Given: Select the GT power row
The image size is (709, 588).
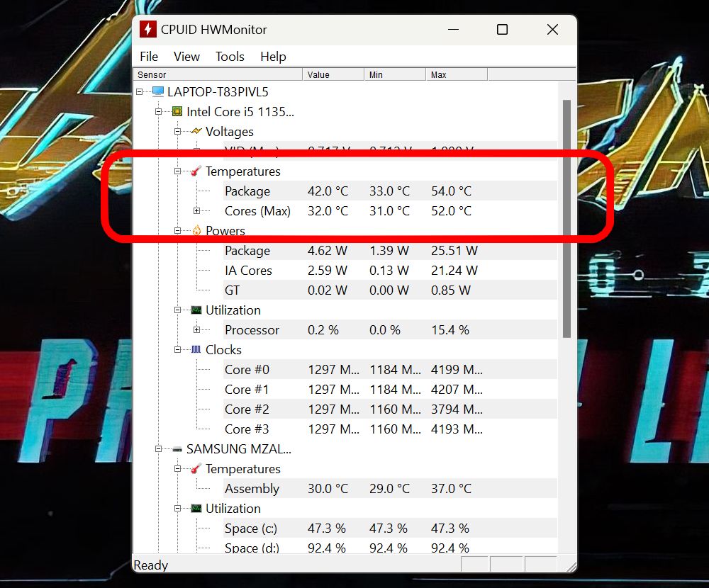Looking at the screenshot, I should pos(391,290).
